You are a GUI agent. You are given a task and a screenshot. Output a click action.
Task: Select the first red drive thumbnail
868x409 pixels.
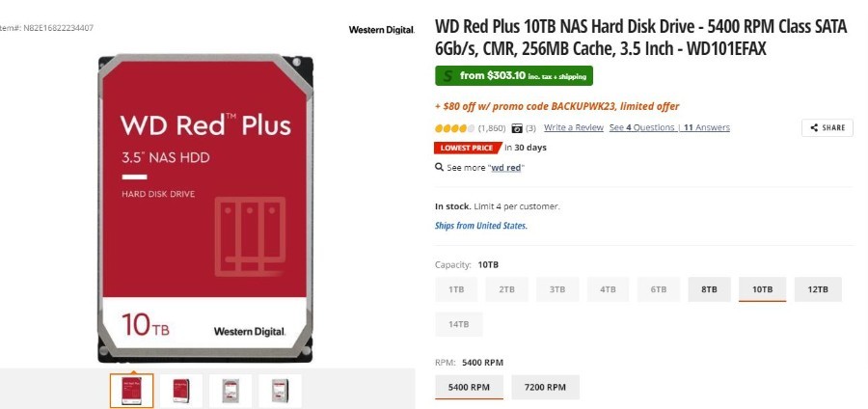(x=132, y=391)
